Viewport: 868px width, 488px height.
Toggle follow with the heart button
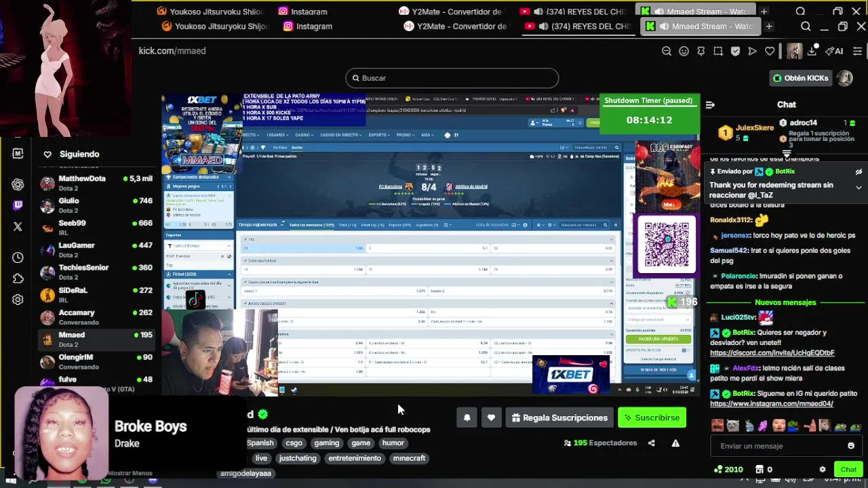pyautogui.click(x=491, y=418)
